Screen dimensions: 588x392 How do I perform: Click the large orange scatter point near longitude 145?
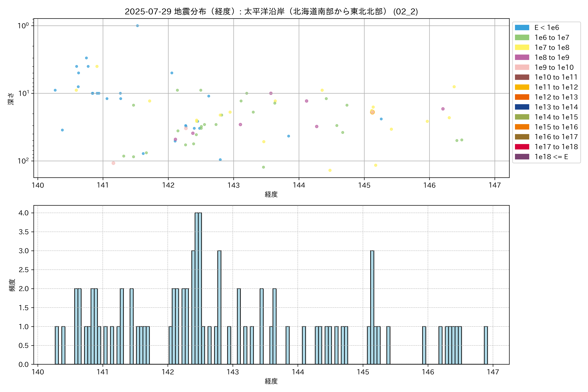tap(372, 112)
